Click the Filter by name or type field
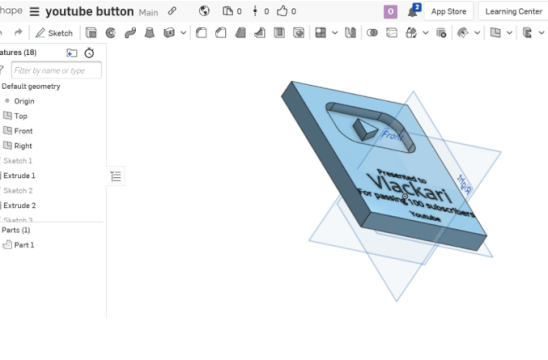The width and height of the screenshot is (548, 360). 57,70
